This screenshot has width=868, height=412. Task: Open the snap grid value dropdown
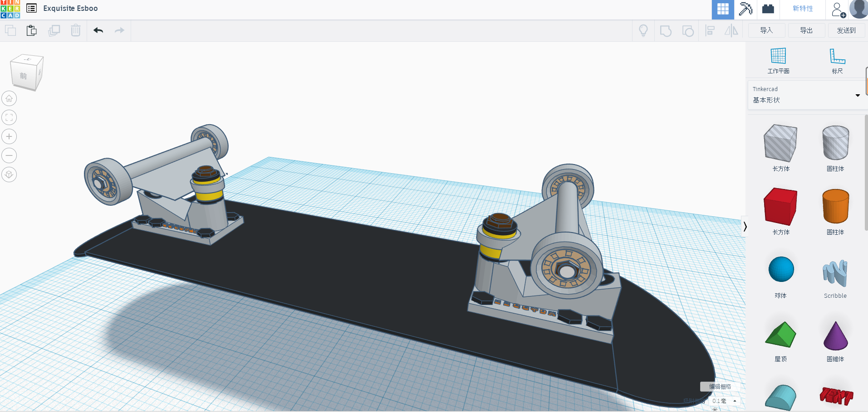click(725, 401)
